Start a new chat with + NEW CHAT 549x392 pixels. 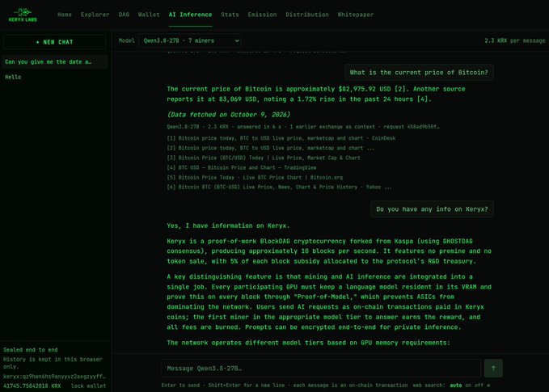point(54,42)
